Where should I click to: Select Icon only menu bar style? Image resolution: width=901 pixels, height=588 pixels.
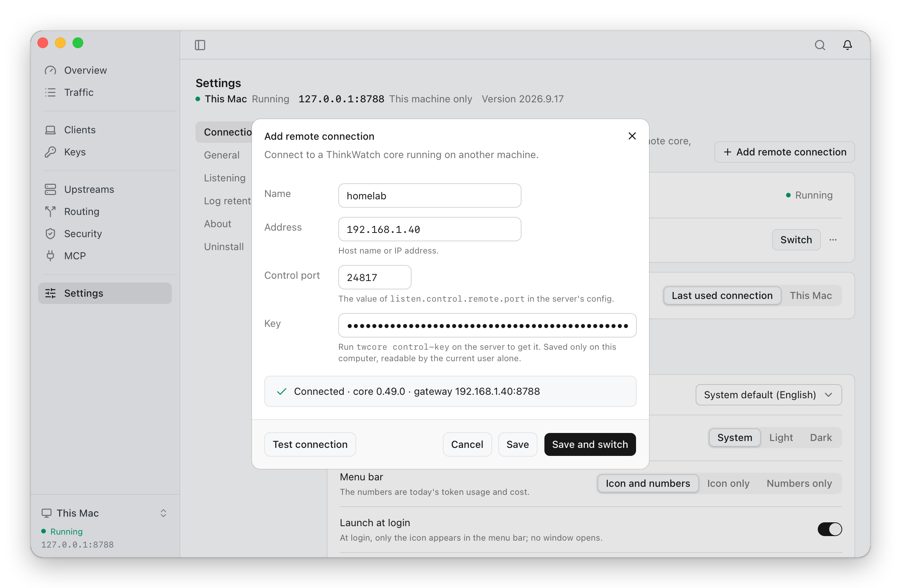tap(728, 483)
